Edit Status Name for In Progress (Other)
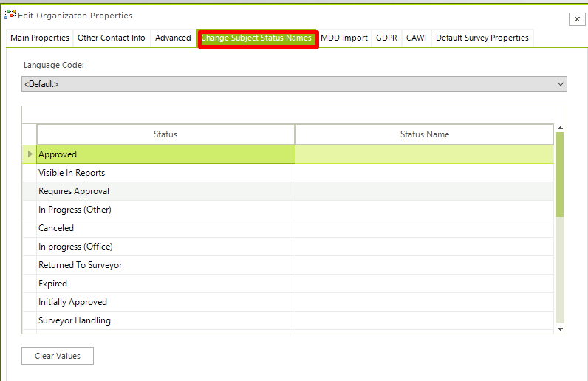This screenshot has width=588, height=381. click(425, 210)
